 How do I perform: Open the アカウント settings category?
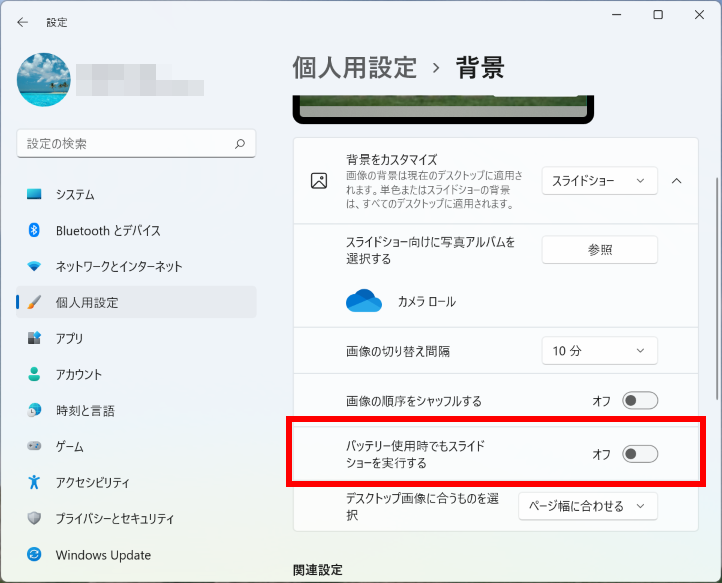pos(136,374)
